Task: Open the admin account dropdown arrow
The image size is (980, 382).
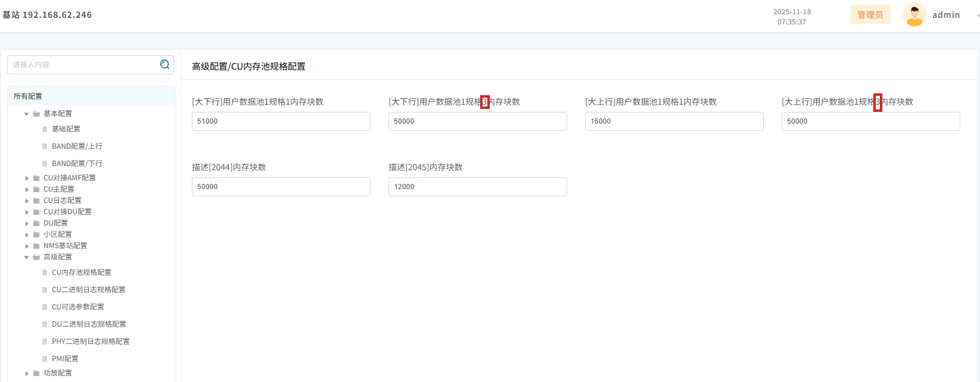Action: click(x=977, y=15)
